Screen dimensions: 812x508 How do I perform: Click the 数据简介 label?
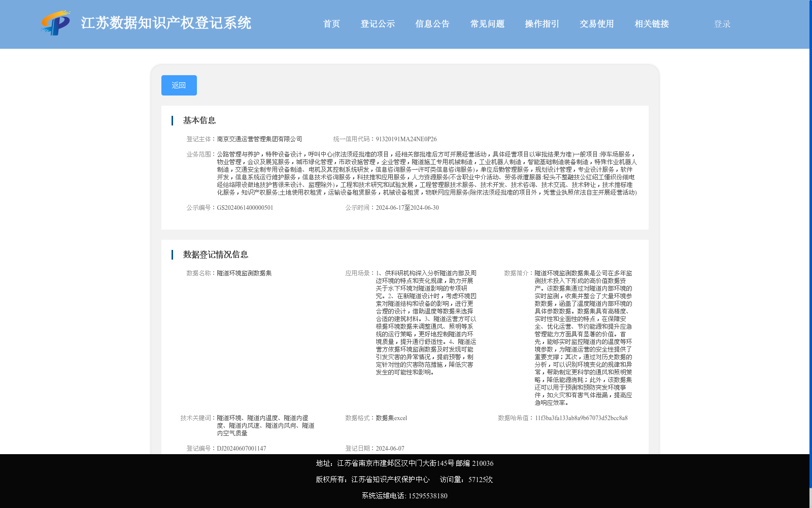coord(519,273)
